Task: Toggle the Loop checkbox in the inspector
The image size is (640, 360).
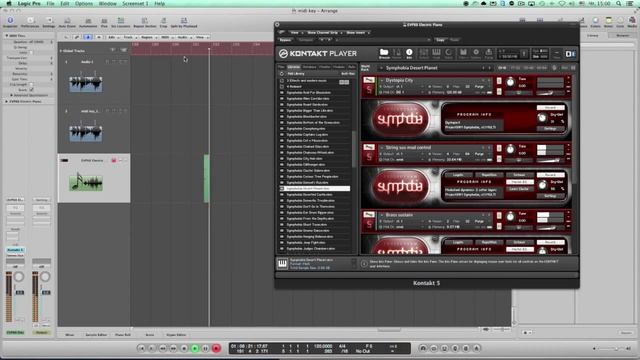Action: pos(31,53)
